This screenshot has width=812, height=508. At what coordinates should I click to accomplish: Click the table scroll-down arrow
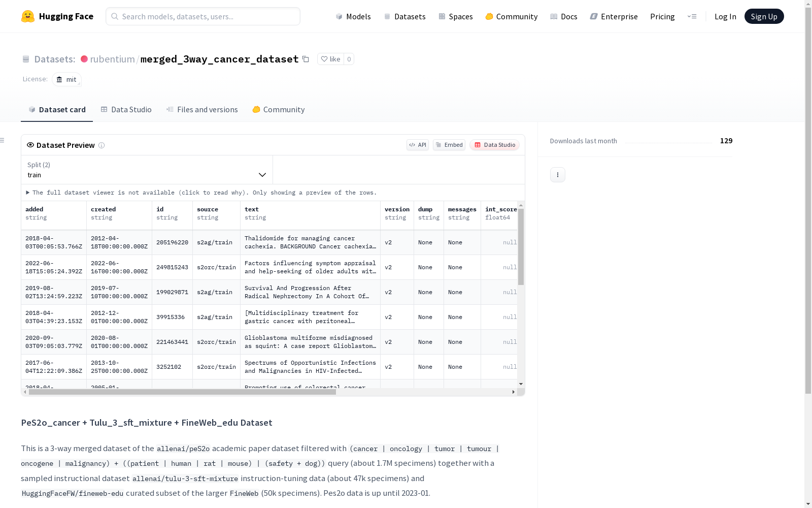coord(521,384)
